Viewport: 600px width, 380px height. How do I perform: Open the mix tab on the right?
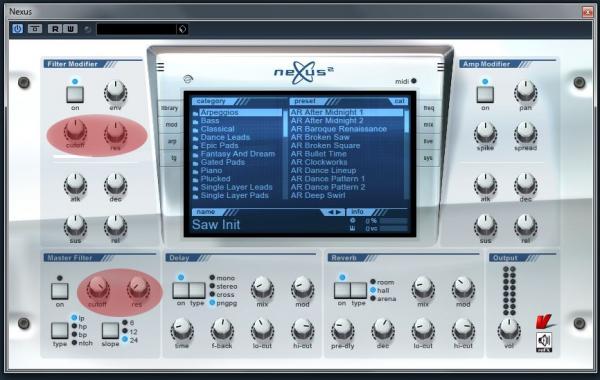[428, 125]
